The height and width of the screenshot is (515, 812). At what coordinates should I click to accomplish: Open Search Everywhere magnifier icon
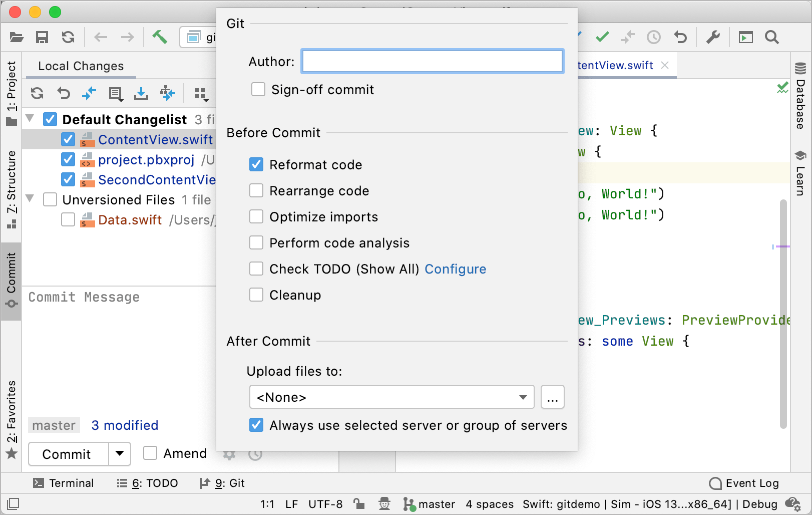point(772,37)
